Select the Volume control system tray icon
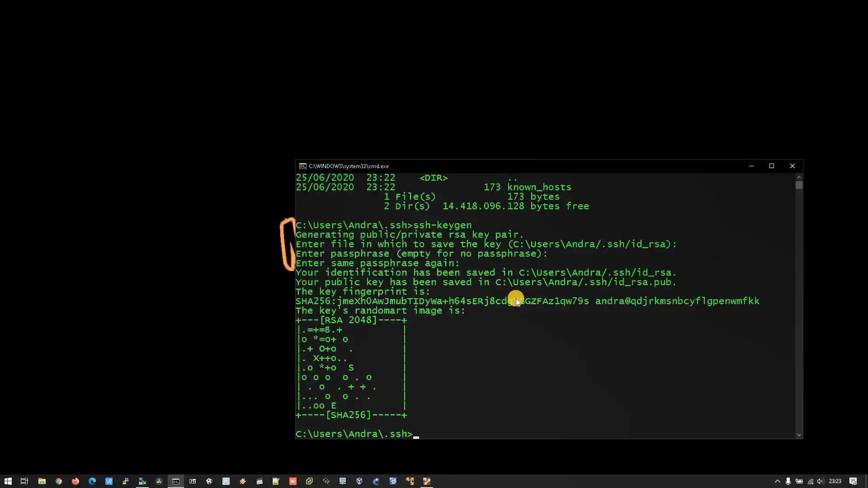 pos(821,481)
